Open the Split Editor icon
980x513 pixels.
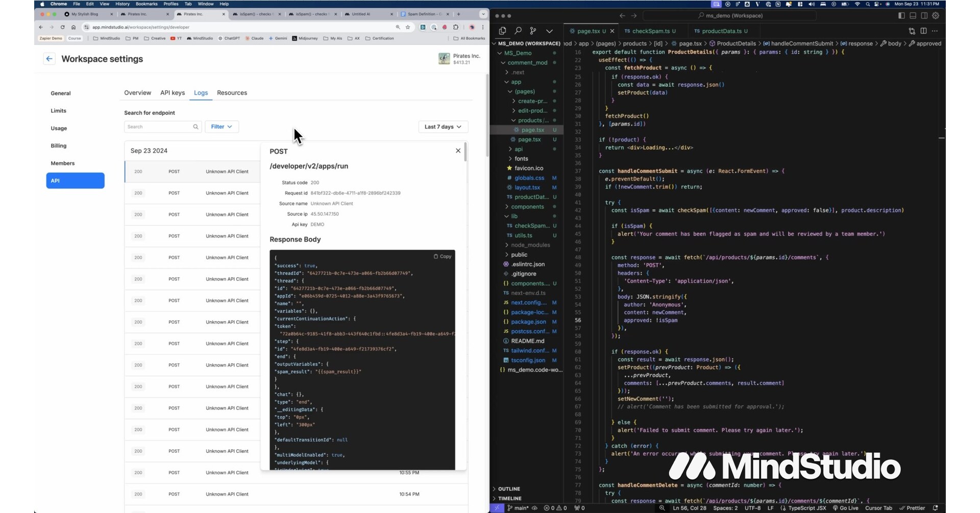tap(923, 31)
